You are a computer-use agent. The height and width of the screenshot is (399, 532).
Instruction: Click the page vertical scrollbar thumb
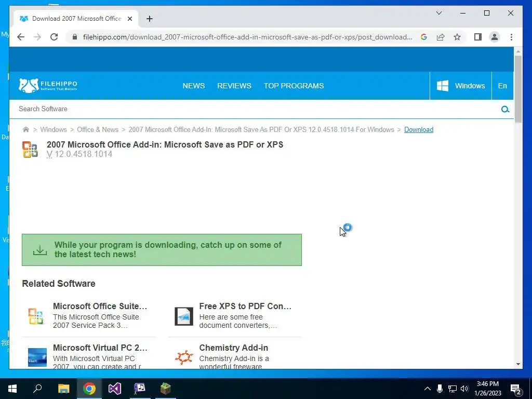(x=518, y=89)
